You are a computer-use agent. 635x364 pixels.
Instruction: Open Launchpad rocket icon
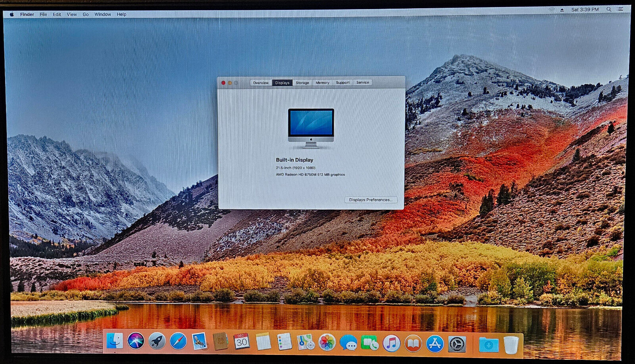tap(157, 341)
